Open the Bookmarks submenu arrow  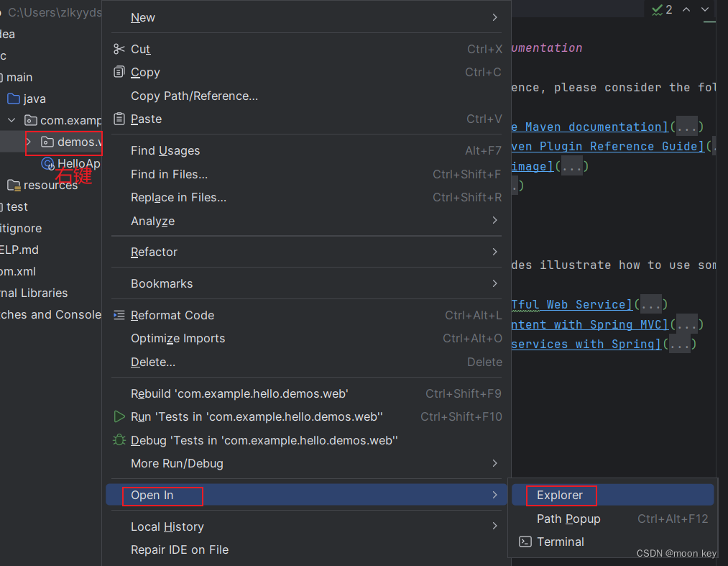click(x=495, y=283)
